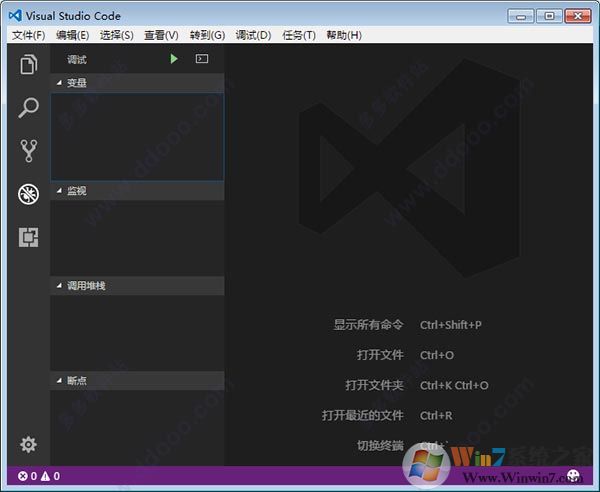Image resolution: width=600 pixels, height=492 pixels.
Task: Click the Ctrl+Shift+P shortcut text
Action: pos(451,325)
